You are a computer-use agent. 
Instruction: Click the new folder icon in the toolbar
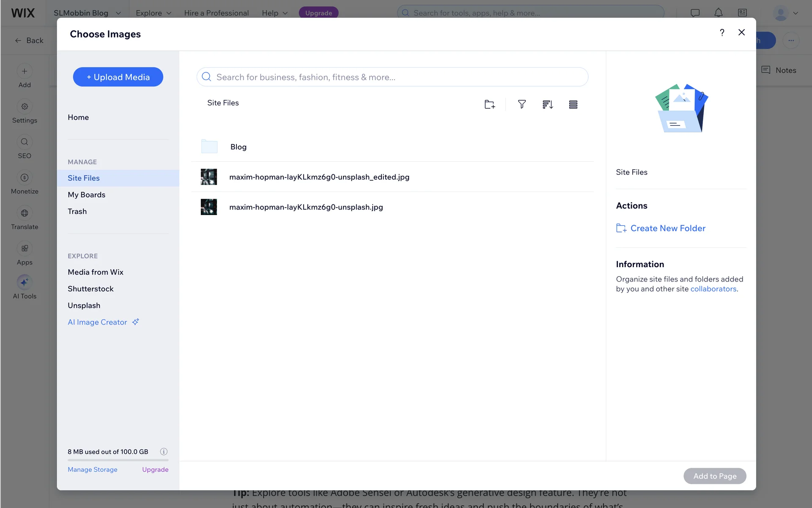tap(489, 104)
